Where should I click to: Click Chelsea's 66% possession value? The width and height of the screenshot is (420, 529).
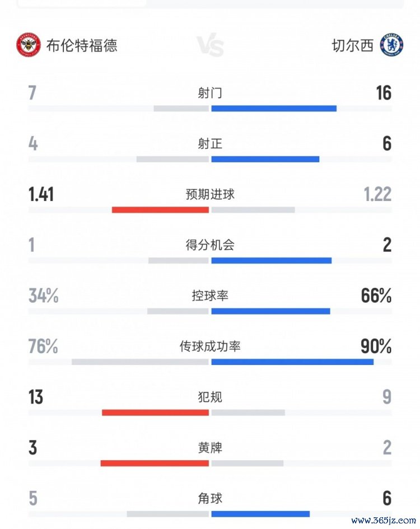[x=376, y=296]
